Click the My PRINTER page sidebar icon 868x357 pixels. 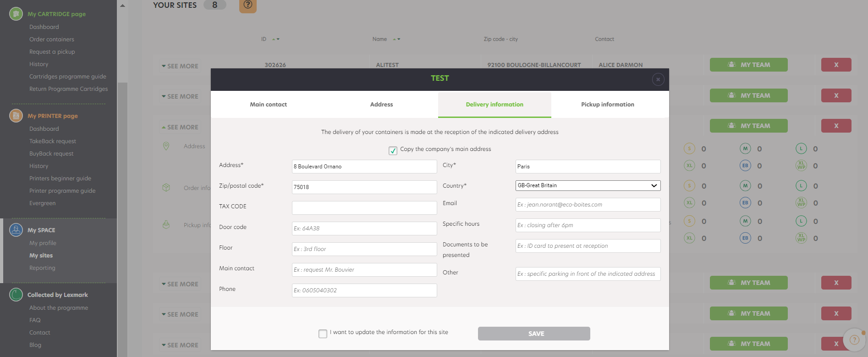coord(16,116)
